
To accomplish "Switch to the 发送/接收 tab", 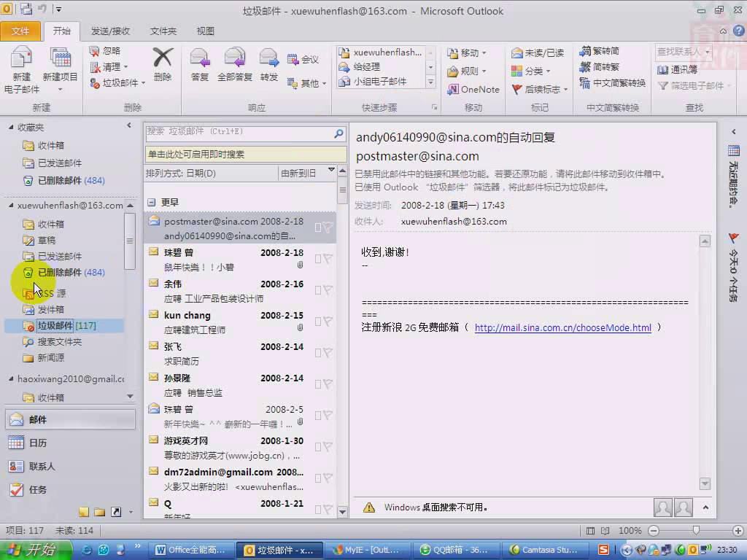I will 110,31.
